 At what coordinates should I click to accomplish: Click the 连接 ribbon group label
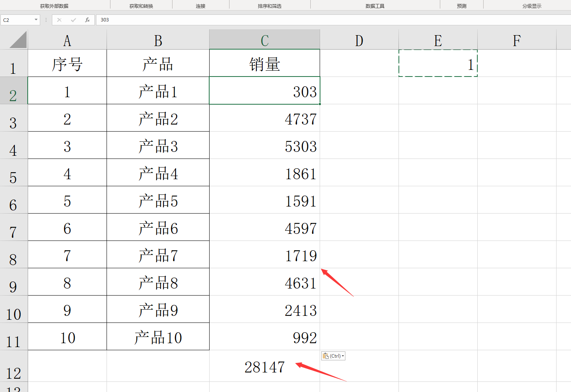coord(201,6)
